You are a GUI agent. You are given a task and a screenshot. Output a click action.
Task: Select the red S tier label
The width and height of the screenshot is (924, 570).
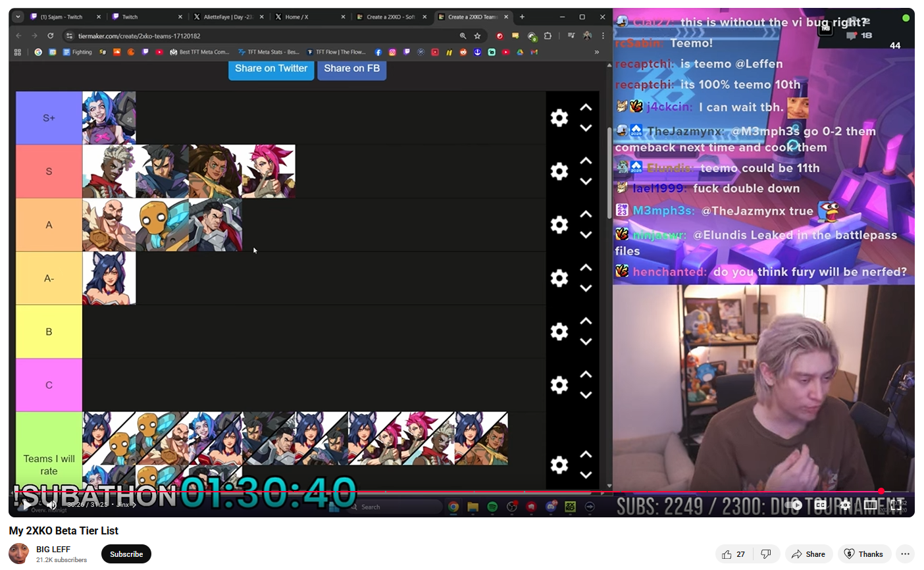[x=49, y=171]
